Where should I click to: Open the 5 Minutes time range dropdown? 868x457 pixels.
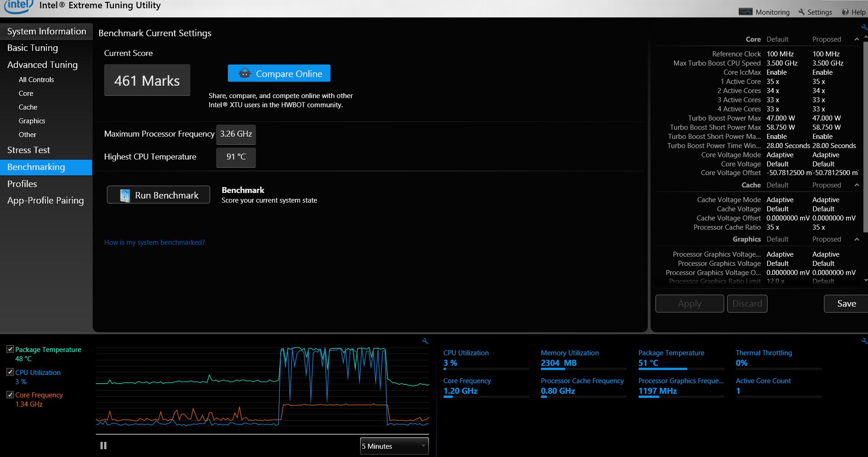point(395,446)
